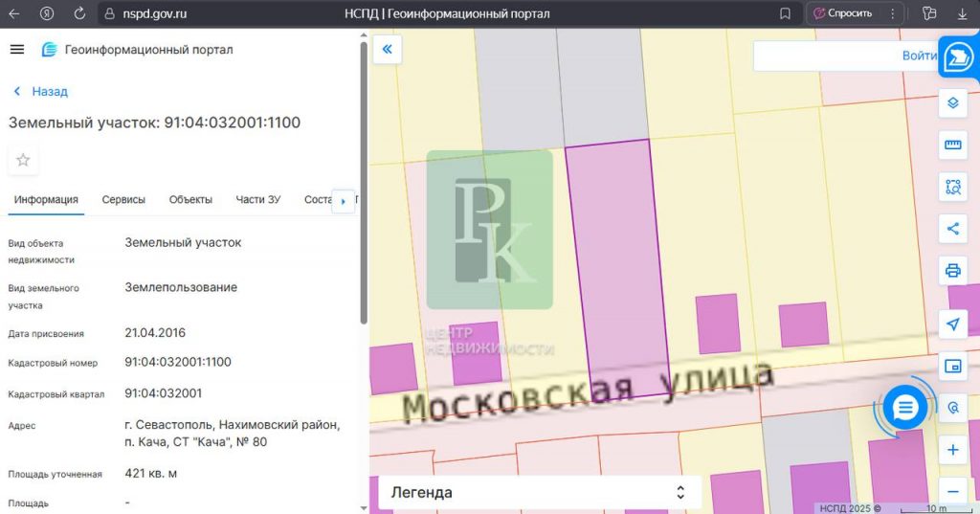The image size is (980, 514).
Task: Switch to the Сервисы tab
Action: (x=123, y=200)
